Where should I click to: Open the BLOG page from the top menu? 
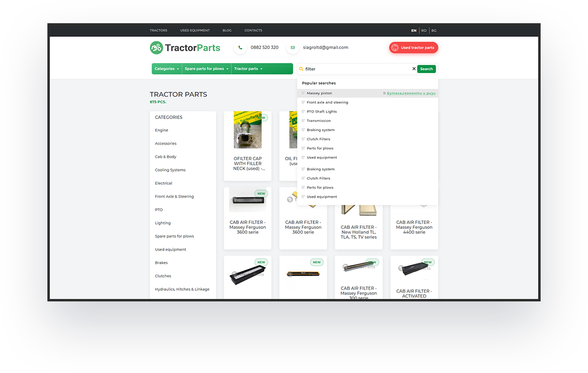(227, 30)
